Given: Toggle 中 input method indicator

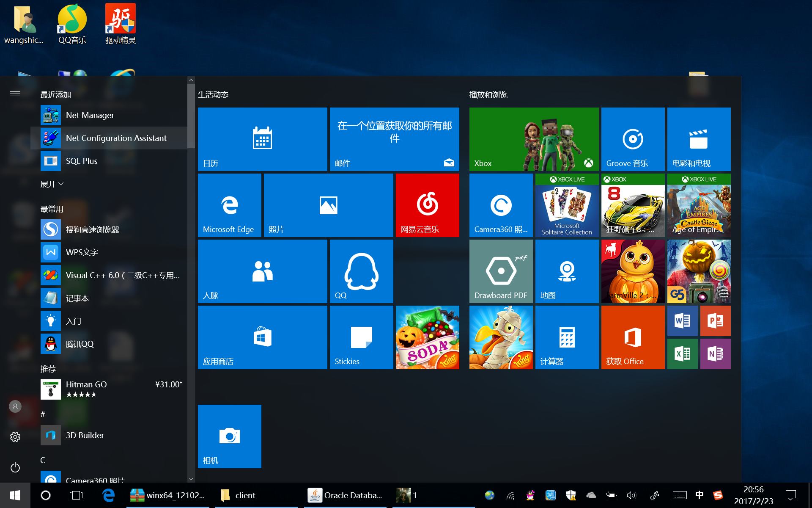Looking at the screenshot, I should 699,495.
